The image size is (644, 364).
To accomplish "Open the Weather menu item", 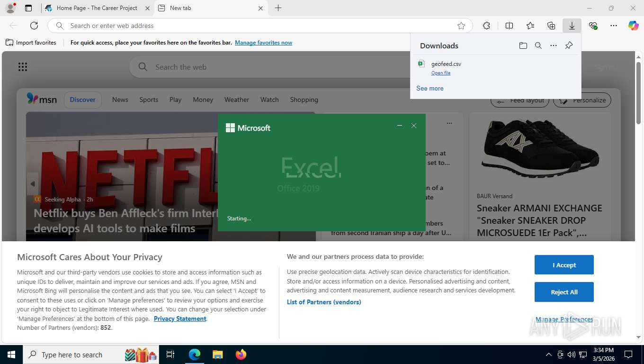I will coord(236,100).
